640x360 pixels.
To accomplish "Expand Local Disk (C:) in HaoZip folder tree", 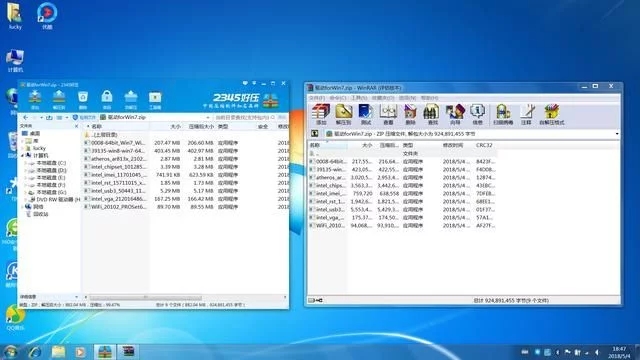I will (26, 163).
